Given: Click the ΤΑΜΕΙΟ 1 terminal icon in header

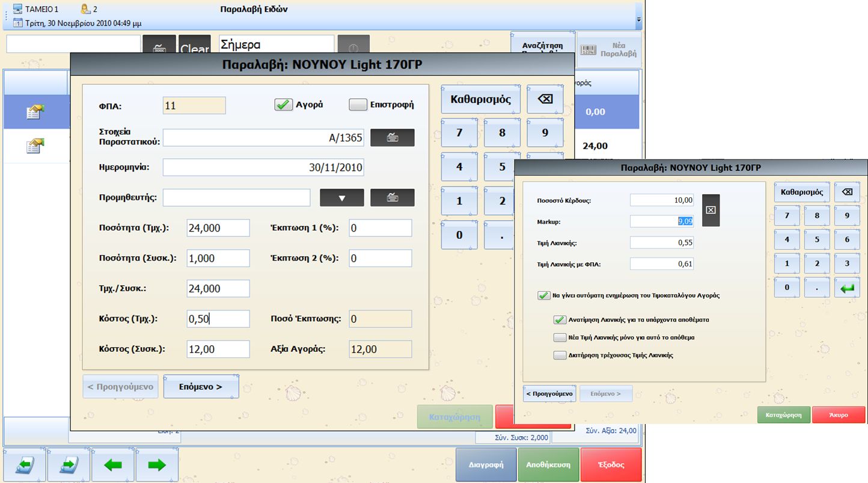Looking at the screenshot, I should (x=17, y=9).
